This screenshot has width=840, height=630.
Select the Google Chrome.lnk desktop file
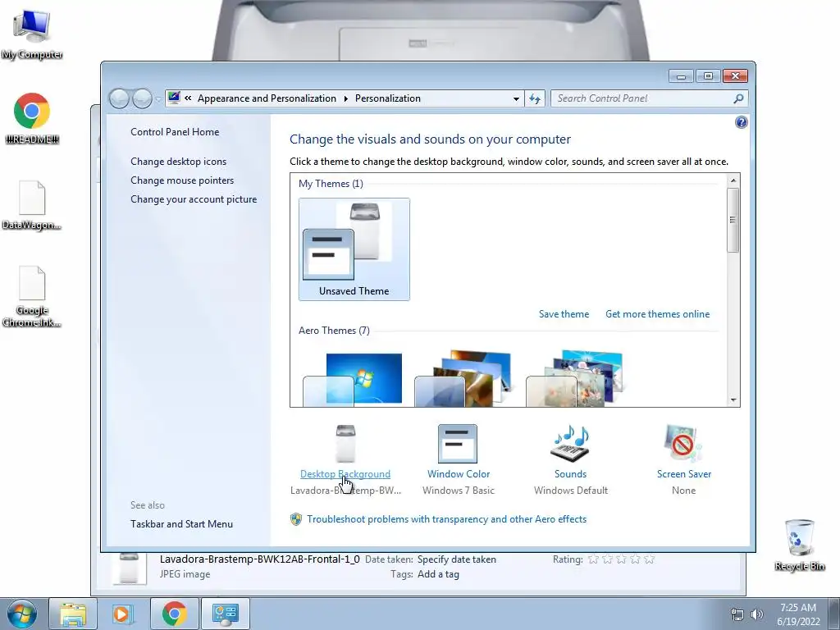(x=32, y=295)
